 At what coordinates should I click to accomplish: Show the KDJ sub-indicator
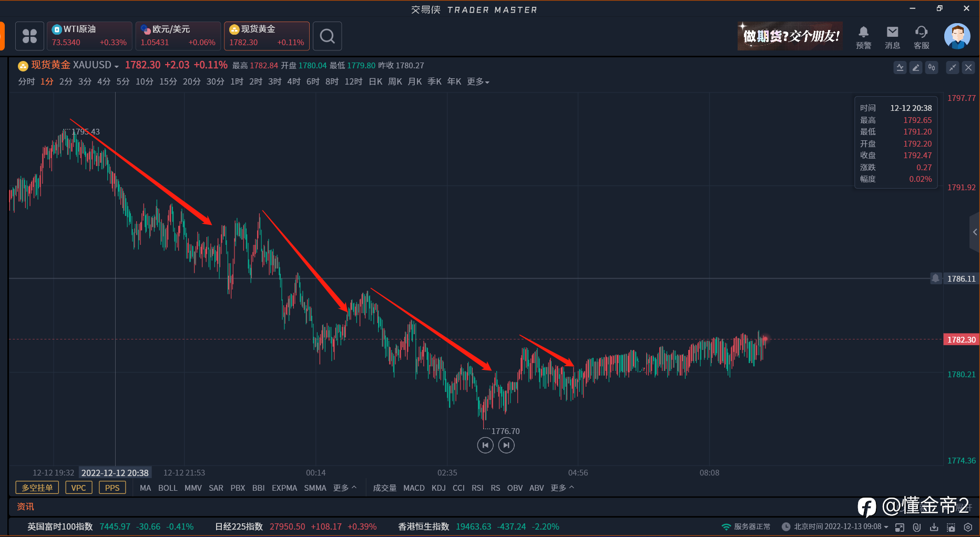[x=438, y=488]
